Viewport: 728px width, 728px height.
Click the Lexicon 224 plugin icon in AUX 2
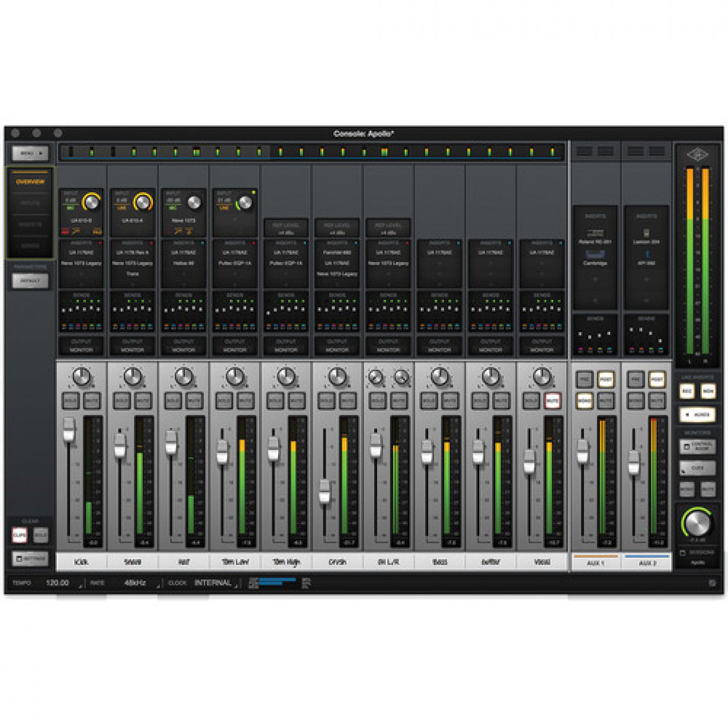(x=646, y=233)
